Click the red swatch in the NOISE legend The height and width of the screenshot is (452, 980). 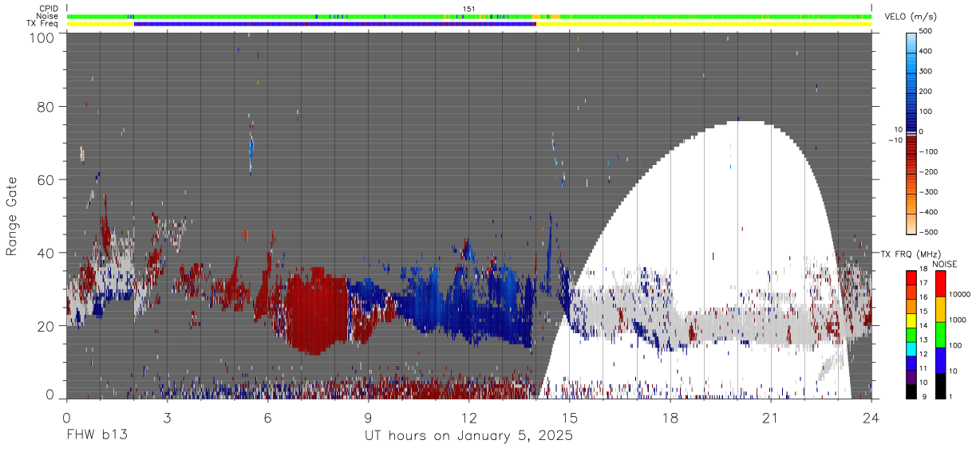(x=941, y=284)
